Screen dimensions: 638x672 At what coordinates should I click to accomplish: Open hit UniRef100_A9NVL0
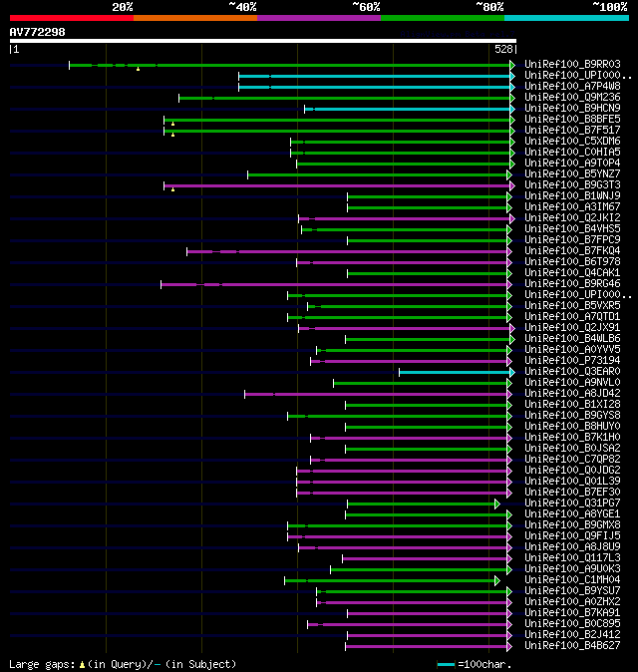pyautogui.click(x=572, y=382)
